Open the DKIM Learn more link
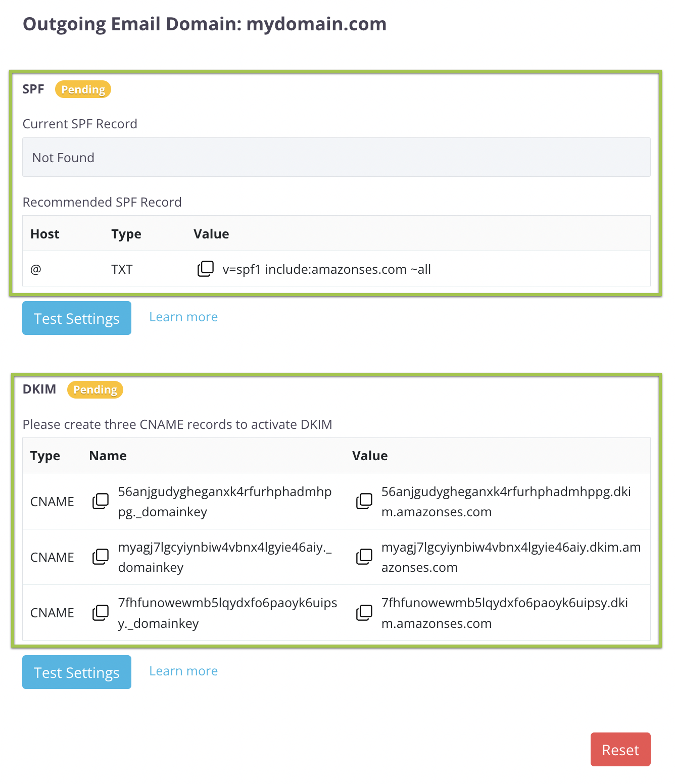675x784 pixels. coord(183,671)
